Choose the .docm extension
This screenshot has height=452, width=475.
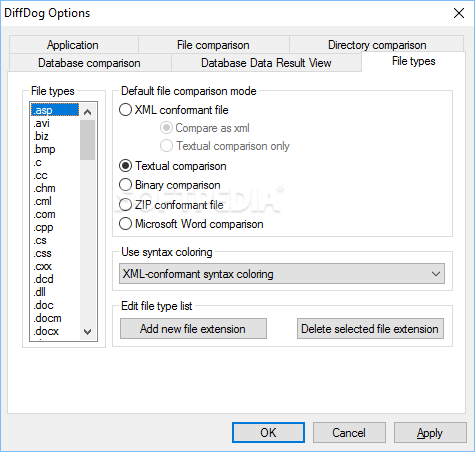[55, 318]
